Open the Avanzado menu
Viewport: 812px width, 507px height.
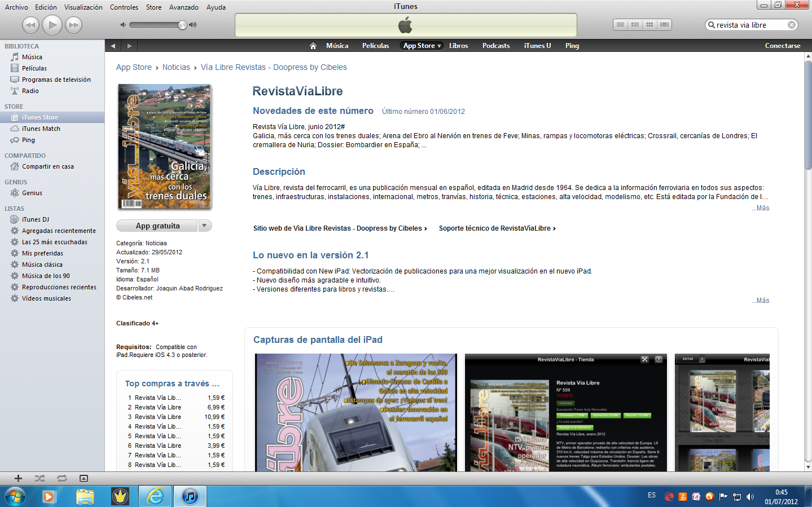click(184, 7)
